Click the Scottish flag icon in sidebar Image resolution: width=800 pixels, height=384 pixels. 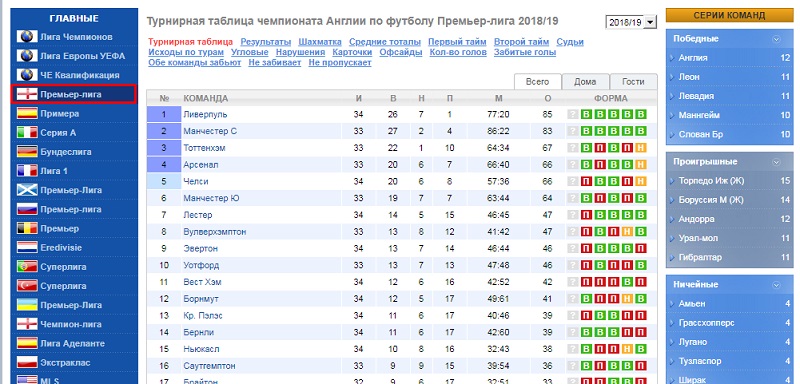(x=27, y=190)
